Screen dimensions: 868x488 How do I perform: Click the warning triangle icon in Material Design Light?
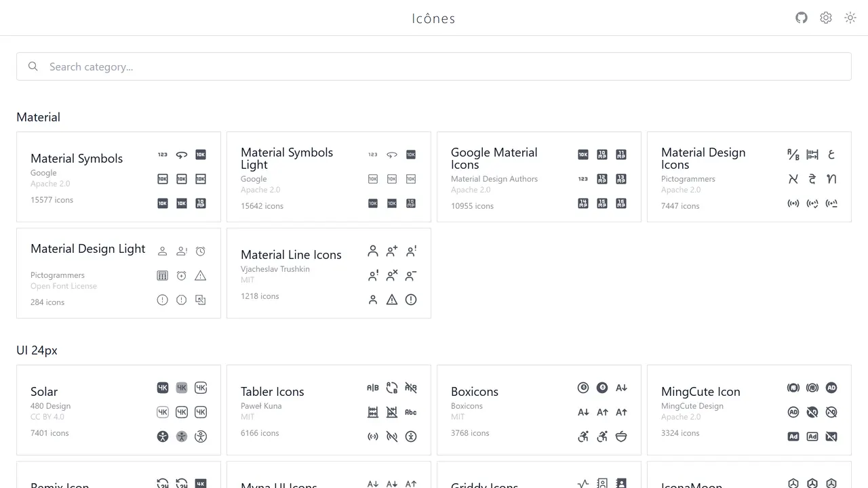point(201,275)
